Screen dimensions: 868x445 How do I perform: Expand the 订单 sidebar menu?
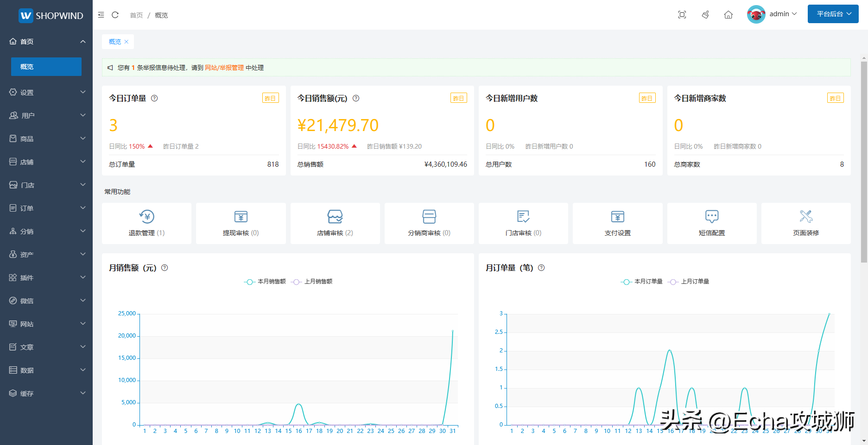(x=46, y=208)
